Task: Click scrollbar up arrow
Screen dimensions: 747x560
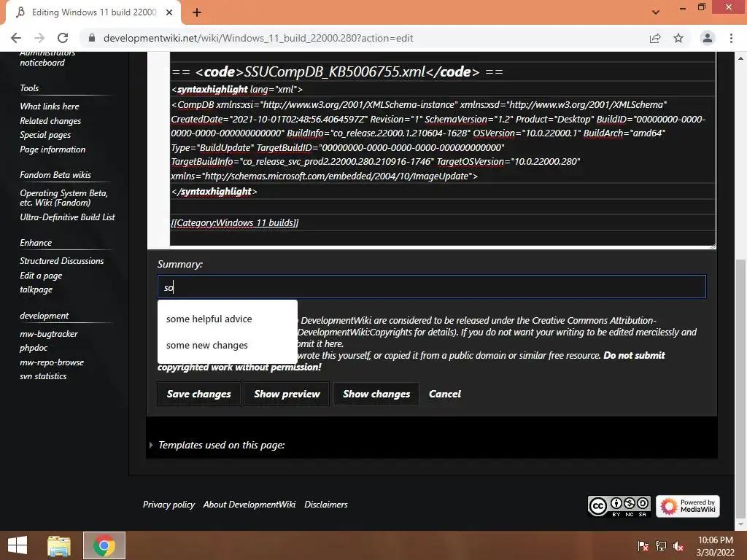Action: coord(740,58)
